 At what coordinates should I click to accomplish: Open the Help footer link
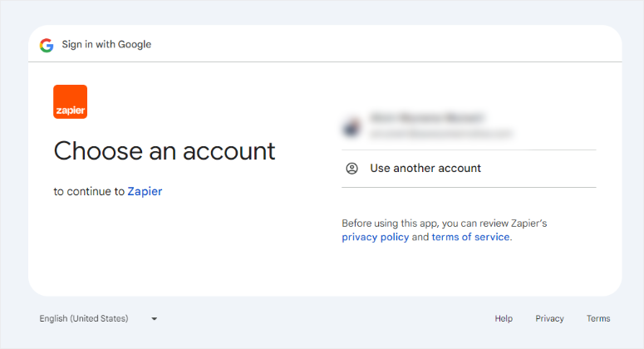(504, 318)
